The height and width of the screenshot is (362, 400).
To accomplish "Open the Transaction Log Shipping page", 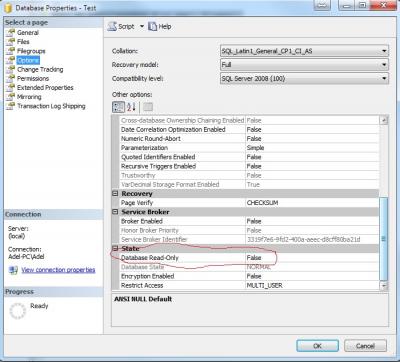I will [51, 106].
